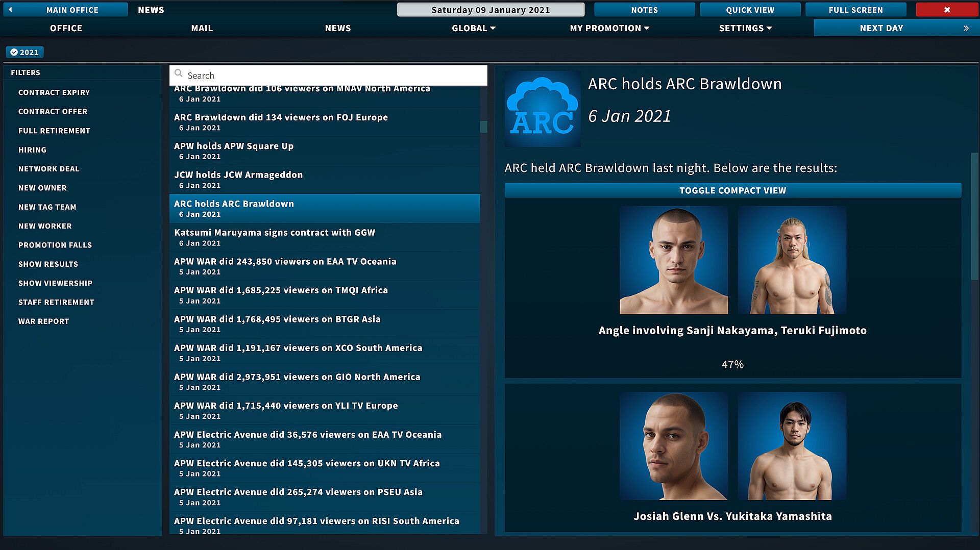Toggle the 2021 year filter chip
Viewport: 980px width, 550px height.
24,52
